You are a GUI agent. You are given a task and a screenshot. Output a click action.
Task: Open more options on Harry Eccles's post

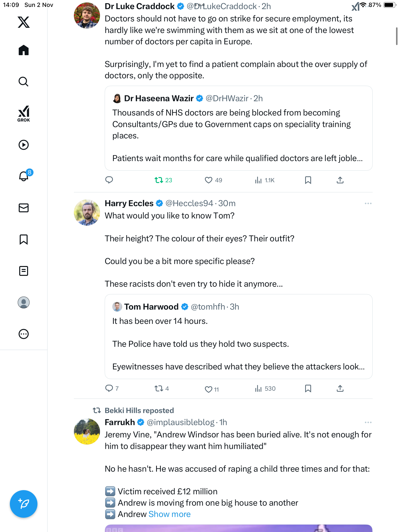point(368,203)
